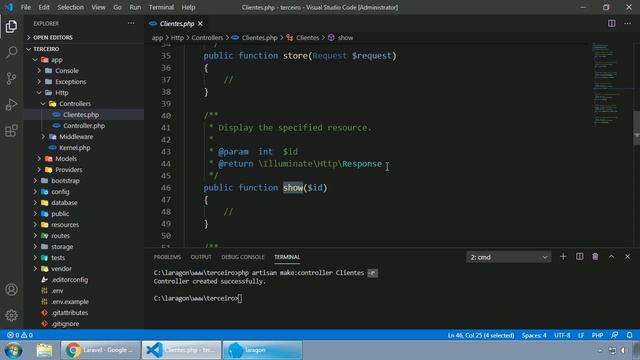This screenshot has height=360, width=640.
Task: Open the File menu
Action: tap(26, 7)
